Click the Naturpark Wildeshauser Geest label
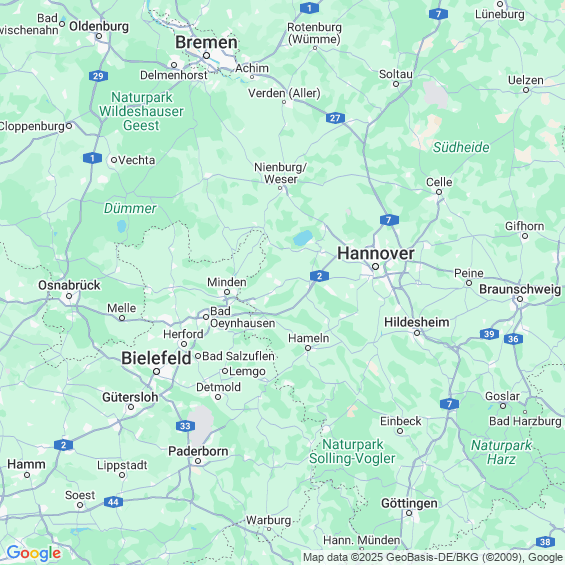 pos(141,111)
